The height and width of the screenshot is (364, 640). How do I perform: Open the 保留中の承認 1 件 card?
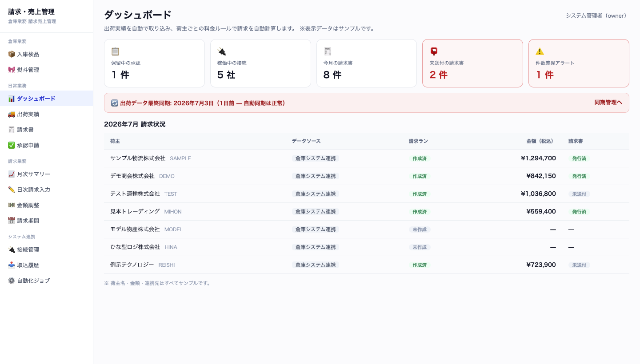coord(154,63)
